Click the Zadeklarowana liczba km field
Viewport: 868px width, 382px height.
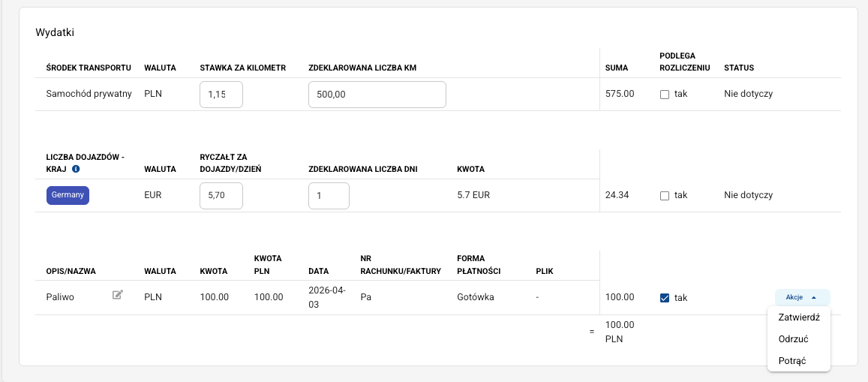click(377, 95)
